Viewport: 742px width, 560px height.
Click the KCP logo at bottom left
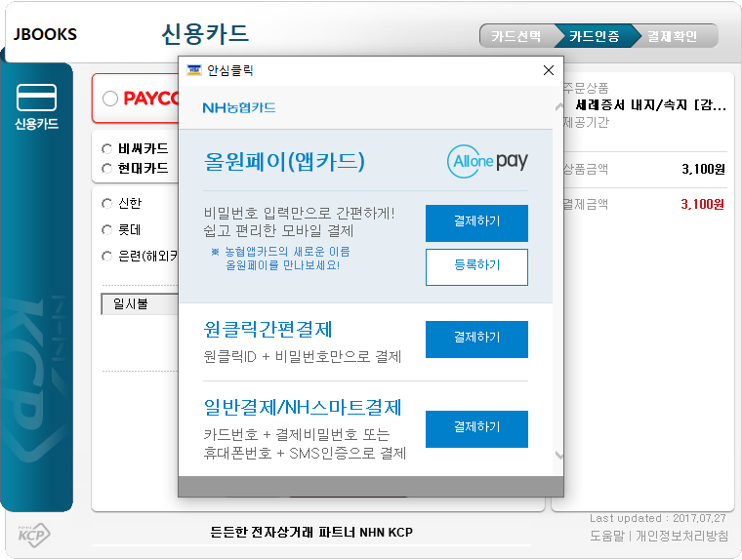[x=34, y=536]
